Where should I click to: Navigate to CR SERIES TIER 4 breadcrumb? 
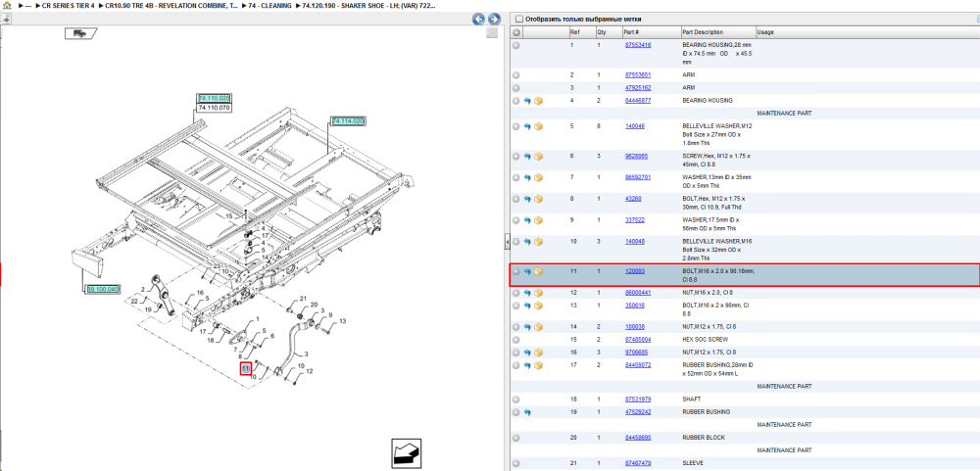pyautogui.click(x=68, y=5)
